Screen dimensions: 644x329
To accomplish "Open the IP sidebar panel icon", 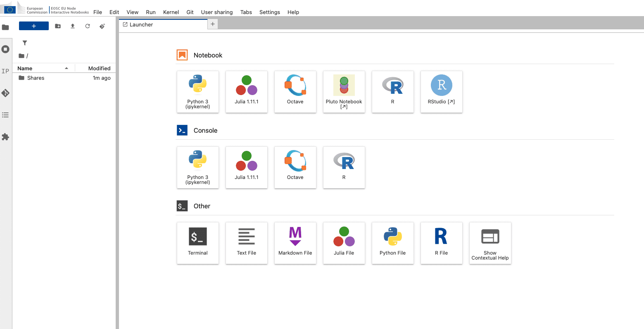I will coord(5,71).
